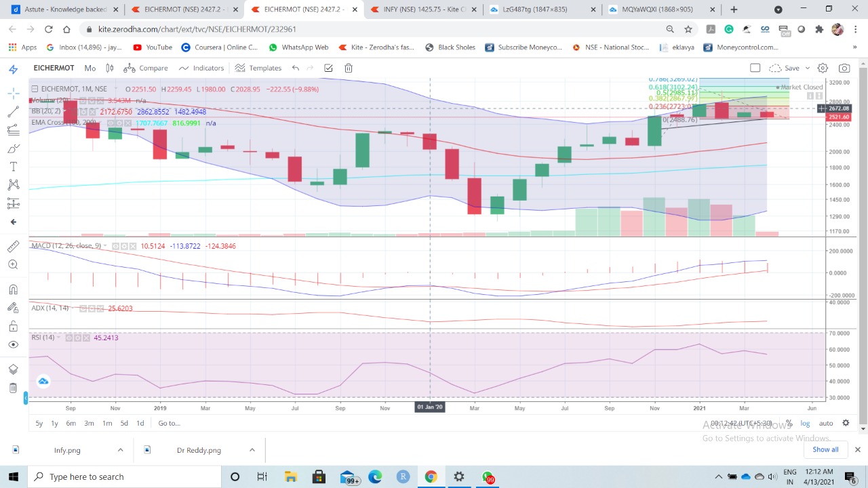The image size is (868, 488).
Task: Open settings for the MACD indicator
Action: point(125,246)
